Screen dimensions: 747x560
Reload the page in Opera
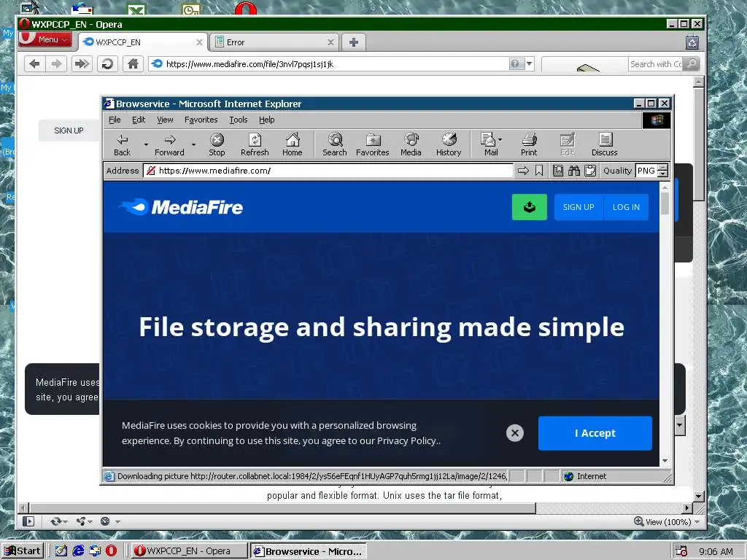pyautogui.click(x=108, y=64)
